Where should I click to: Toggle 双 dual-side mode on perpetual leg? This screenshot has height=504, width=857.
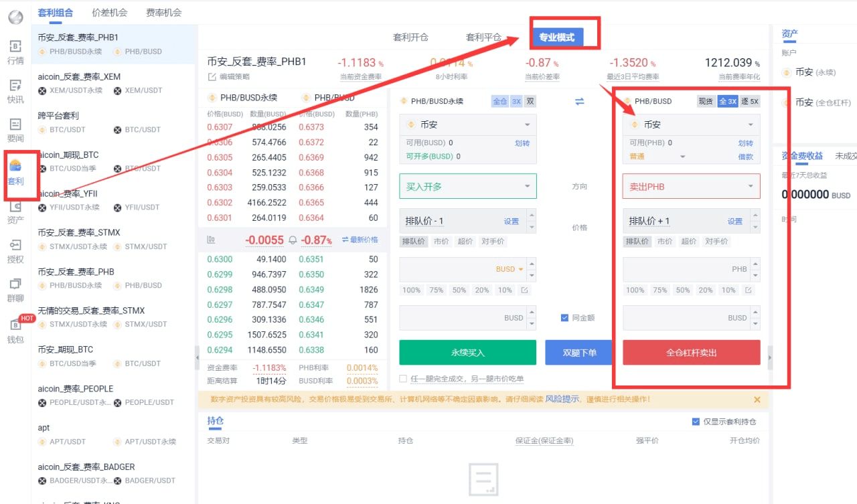(x=530, y=101)
